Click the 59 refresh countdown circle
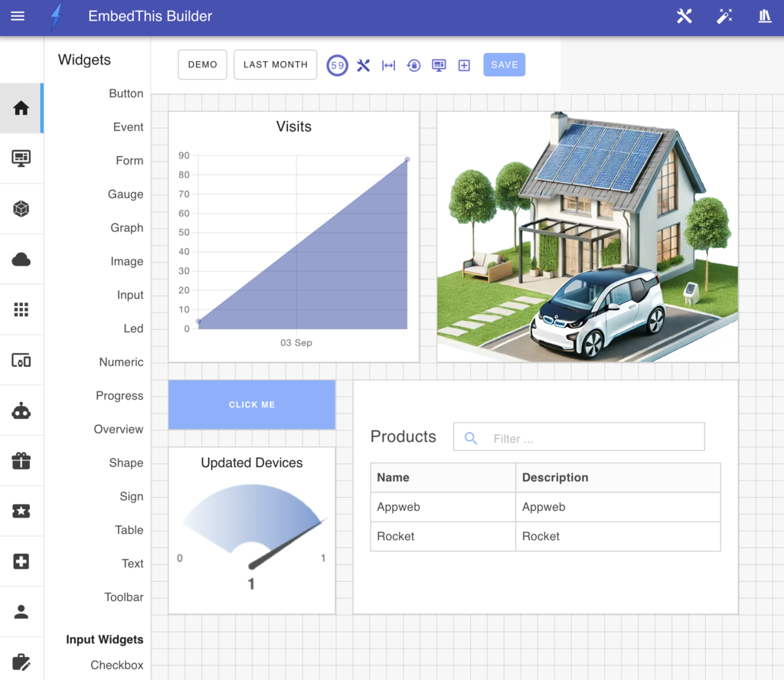784x680 pixels. click(x=337, y=65)
